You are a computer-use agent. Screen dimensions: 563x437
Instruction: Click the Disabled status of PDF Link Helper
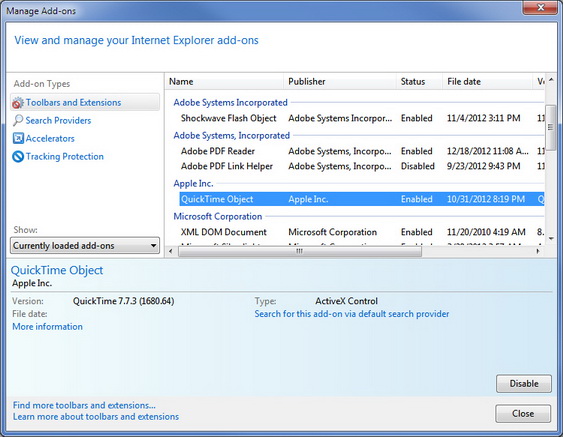[418, 166]
